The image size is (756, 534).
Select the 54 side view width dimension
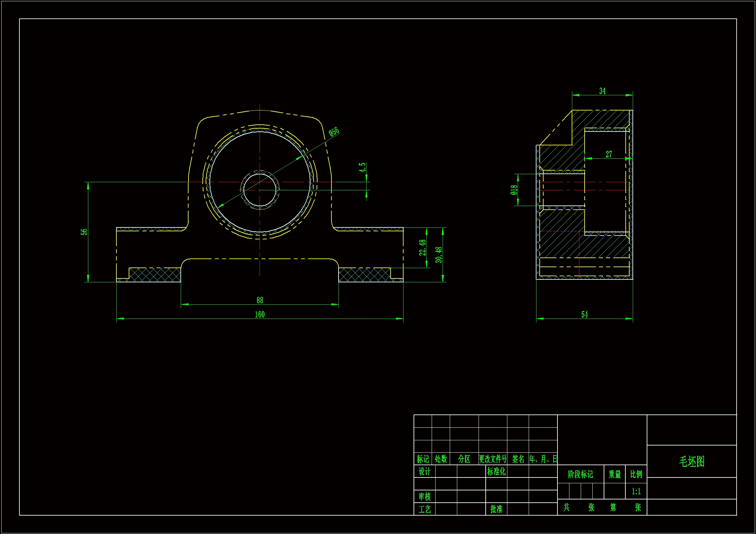[584, 315]
